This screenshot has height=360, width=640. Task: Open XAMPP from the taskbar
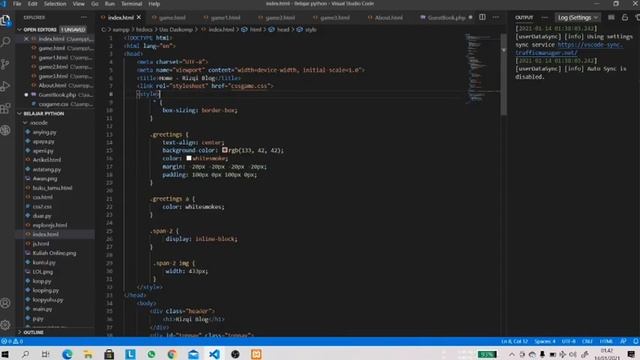(256, 354)
